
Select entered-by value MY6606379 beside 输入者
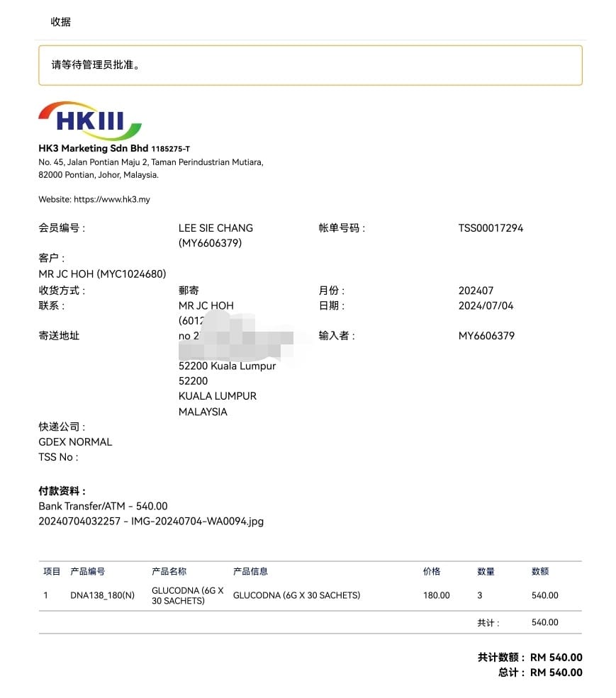click(486, 336)
